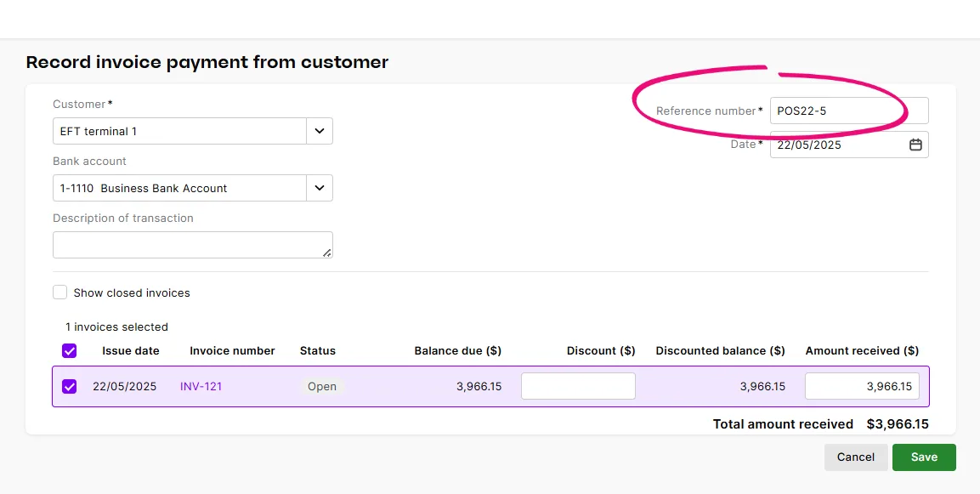Click the Issue date column header
980x494 pixels.
(x=130, y=350)
